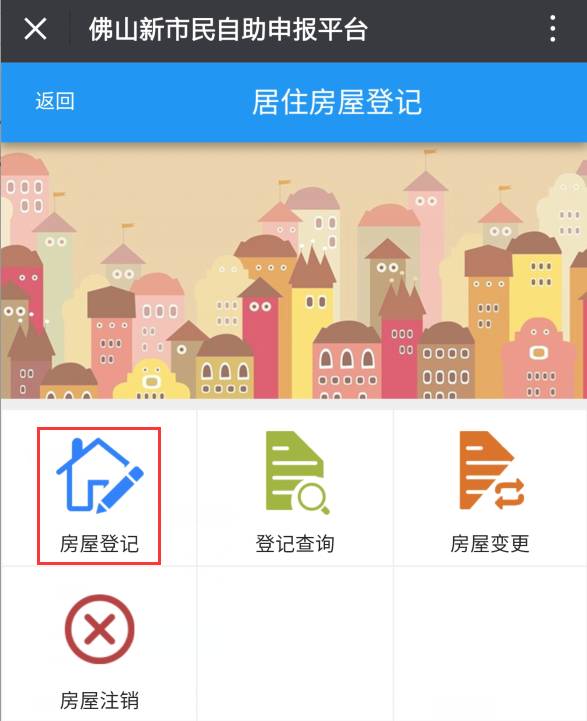Click the 房屋变更 text label
Image resolution: width=587 pixels, height=721 pixels.
pos(490,544)
